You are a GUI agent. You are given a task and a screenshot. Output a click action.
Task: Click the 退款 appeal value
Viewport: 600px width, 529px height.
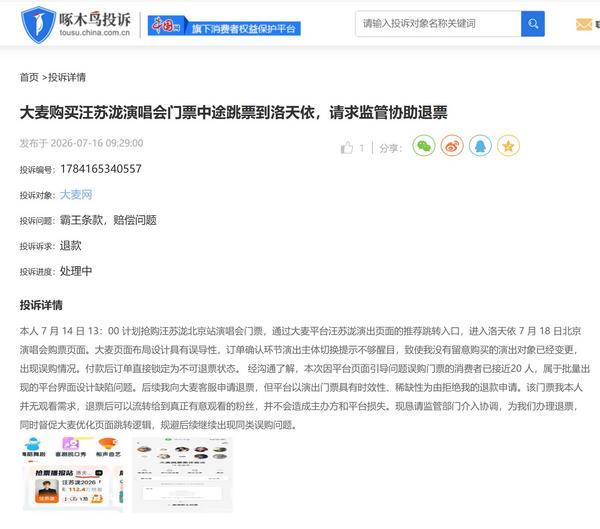pos(70,246)
